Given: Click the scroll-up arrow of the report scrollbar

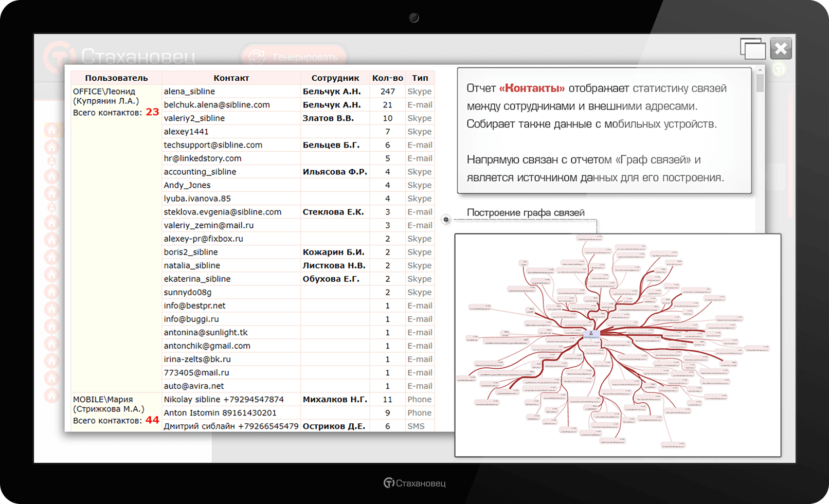Looking at the screenshot, I should (760, 69).
